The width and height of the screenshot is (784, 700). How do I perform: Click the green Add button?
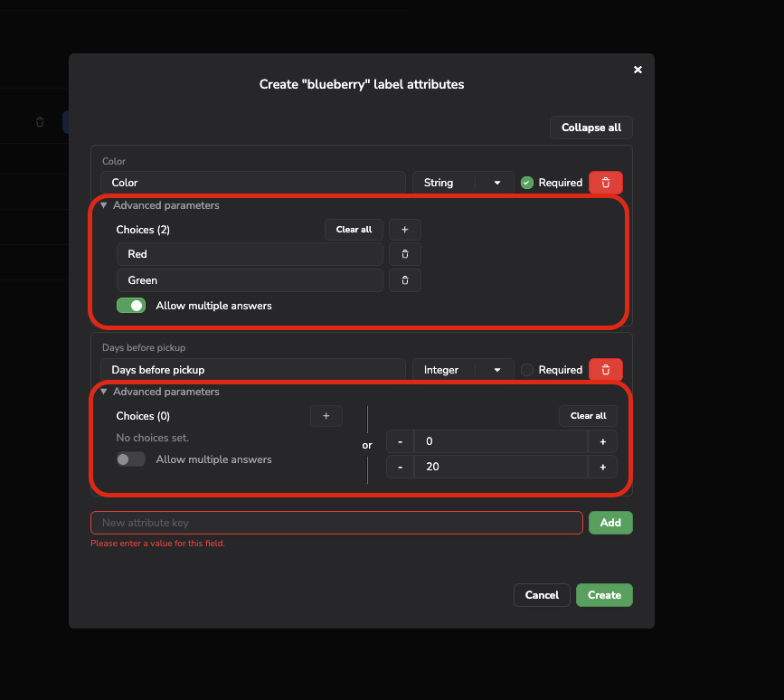coord(610,523)
